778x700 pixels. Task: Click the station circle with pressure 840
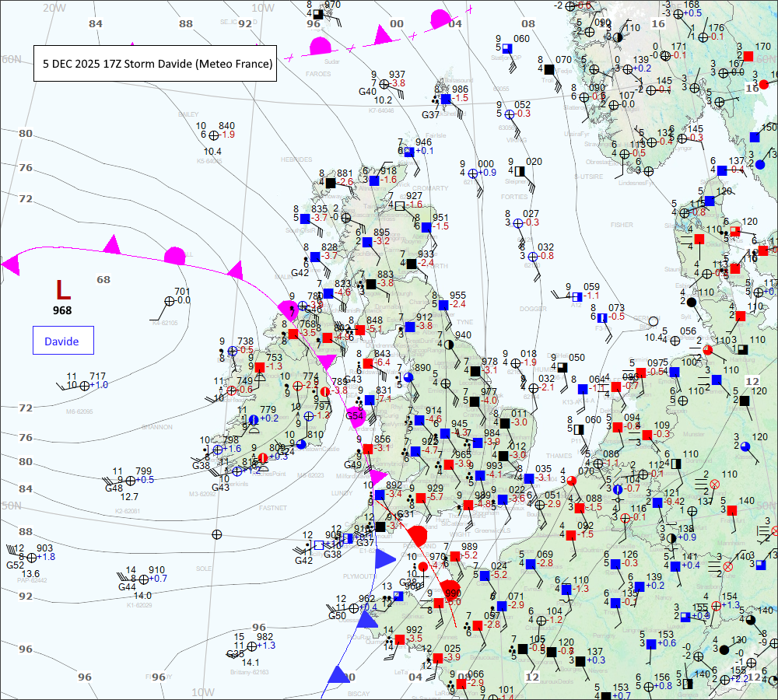click(214, 135)
